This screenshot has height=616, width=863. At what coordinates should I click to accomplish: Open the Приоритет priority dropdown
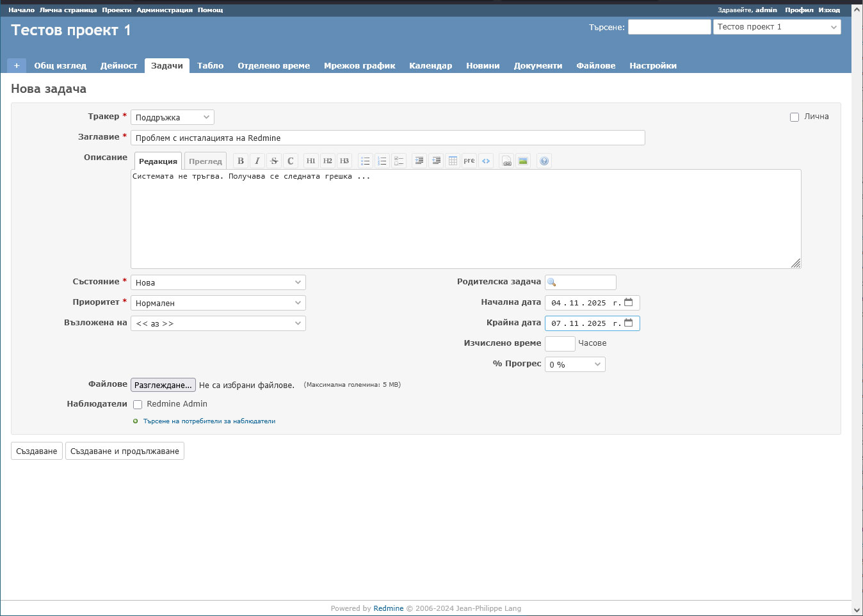pyautogui.click(x=218, y=303)
